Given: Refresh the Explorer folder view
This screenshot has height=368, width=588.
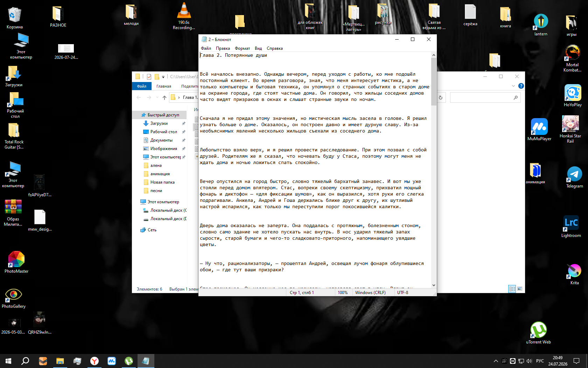Looking at the screenshot, I should [x=441, y=97].
